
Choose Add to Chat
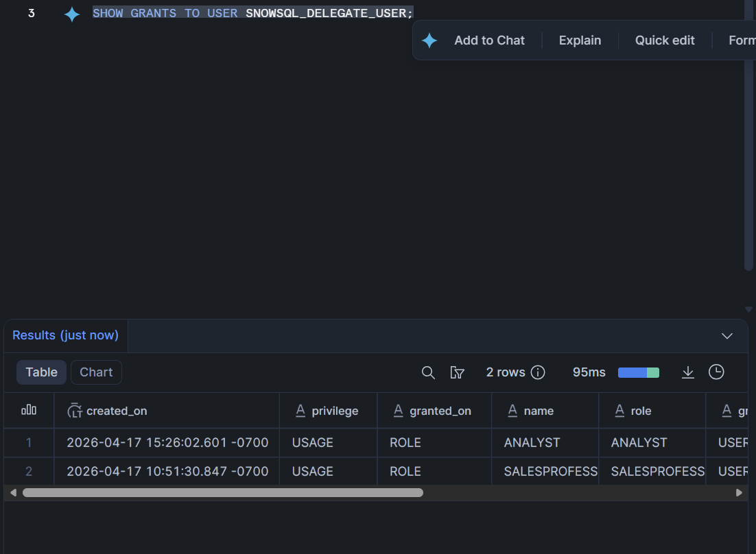coord(489,40)
